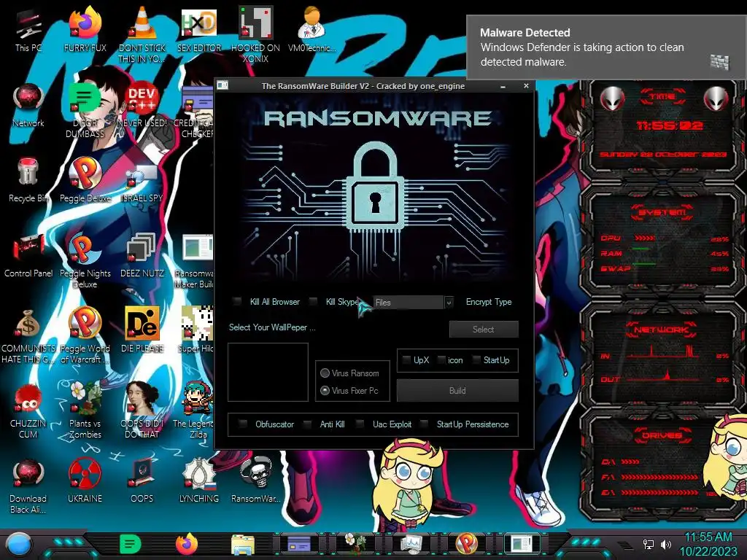Image resolution: width=747 pixels, height=560 pixels.
Task: Open File Explorer from the taskbar
Action: [243, 544]
